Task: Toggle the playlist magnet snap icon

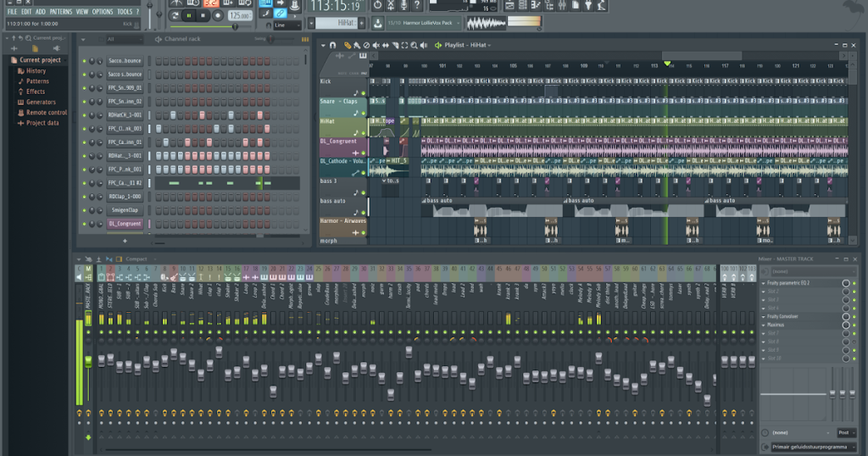Action: 332,46
